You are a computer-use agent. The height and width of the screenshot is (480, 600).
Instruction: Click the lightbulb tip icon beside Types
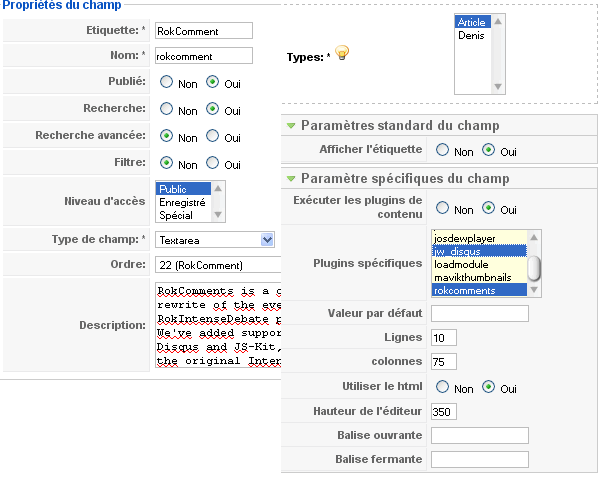pos(342,53)
